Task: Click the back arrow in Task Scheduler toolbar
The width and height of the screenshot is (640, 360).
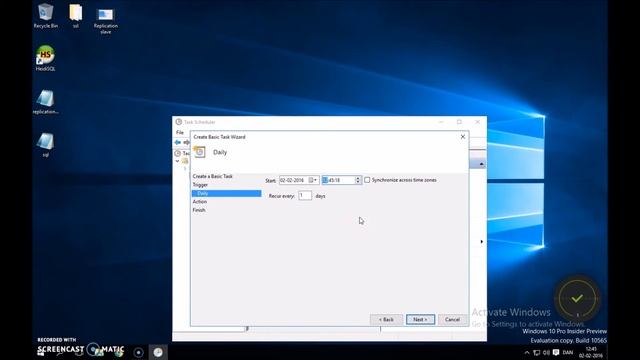Action: click(178, 142)
